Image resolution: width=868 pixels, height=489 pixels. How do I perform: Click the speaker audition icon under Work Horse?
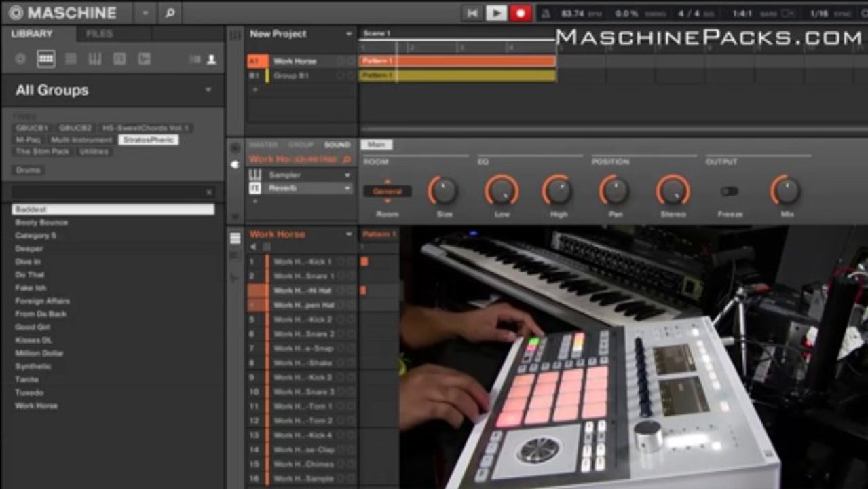pos(254,247)
